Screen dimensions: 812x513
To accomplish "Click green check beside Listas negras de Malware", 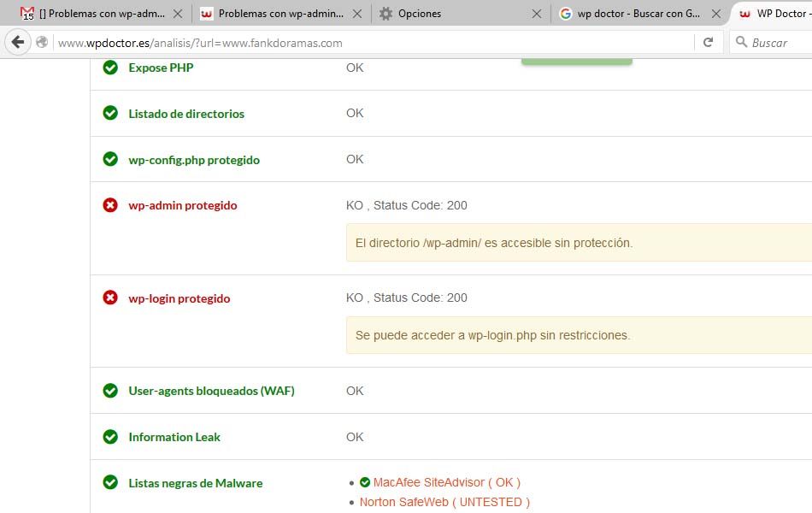I will coord(110,482).
